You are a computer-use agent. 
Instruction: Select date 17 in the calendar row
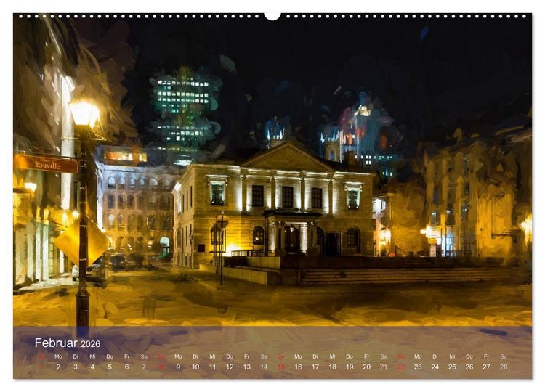(315, 367)
